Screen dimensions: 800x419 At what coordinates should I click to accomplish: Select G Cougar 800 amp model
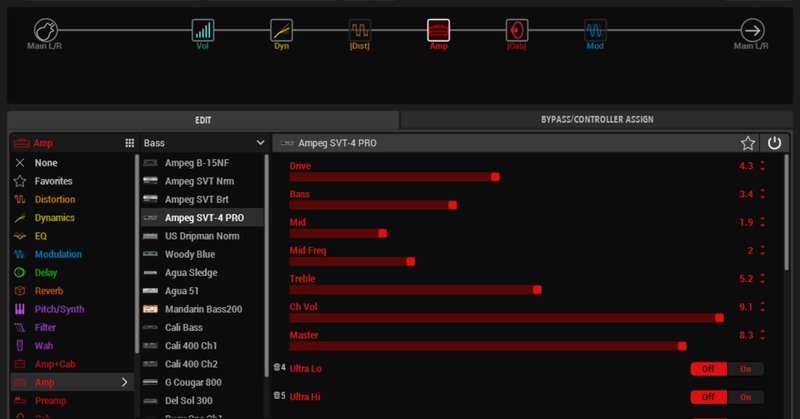(x=203, y=383)
